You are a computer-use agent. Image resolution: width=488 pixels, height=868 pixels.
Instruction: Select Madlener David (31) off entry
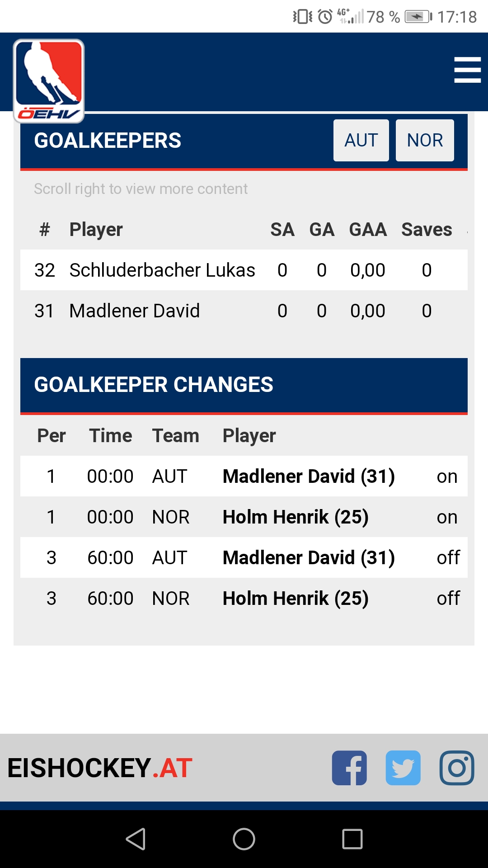coord(309,558)
